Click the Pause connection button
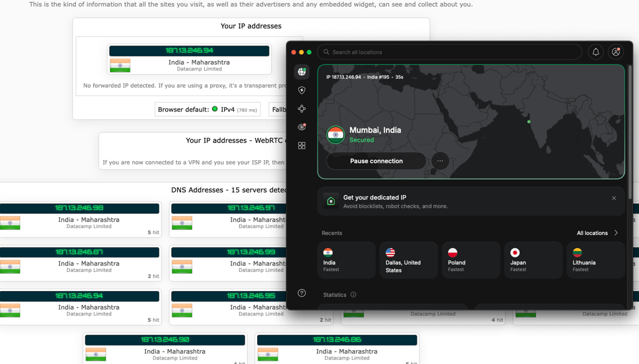The height and width of the screenshot is (364, 639). pyautogui.click(x=376, y=161)
